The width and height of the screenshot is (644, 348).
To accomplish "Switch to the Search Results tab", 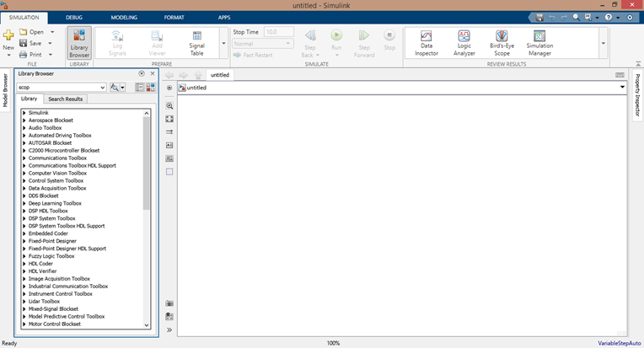I will pyautogui.click(x=64, y=99).
